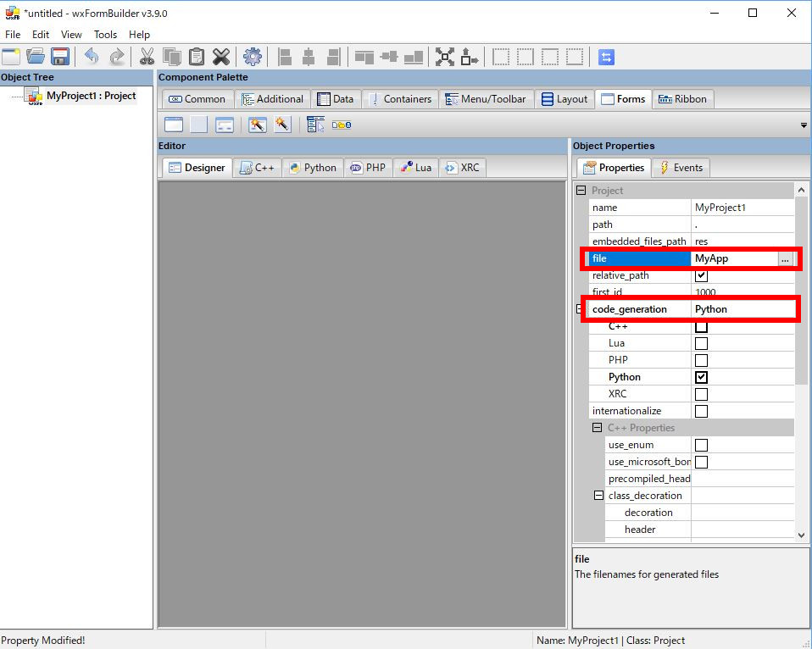
Task: Enable C++ code generation checkbox
Action: click(x=701, y=326)
